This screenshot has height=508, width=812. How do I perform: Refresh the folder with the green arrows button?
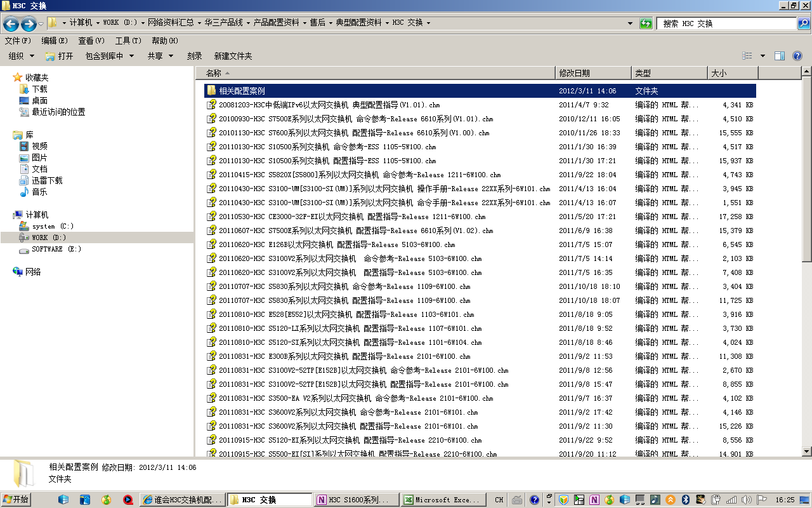(646, 23)
